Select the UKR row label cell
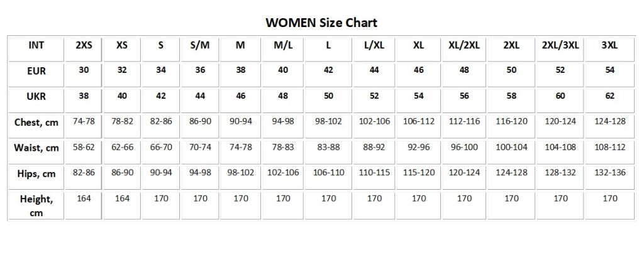This screenshot has height=262, width=644. (36, 97)
